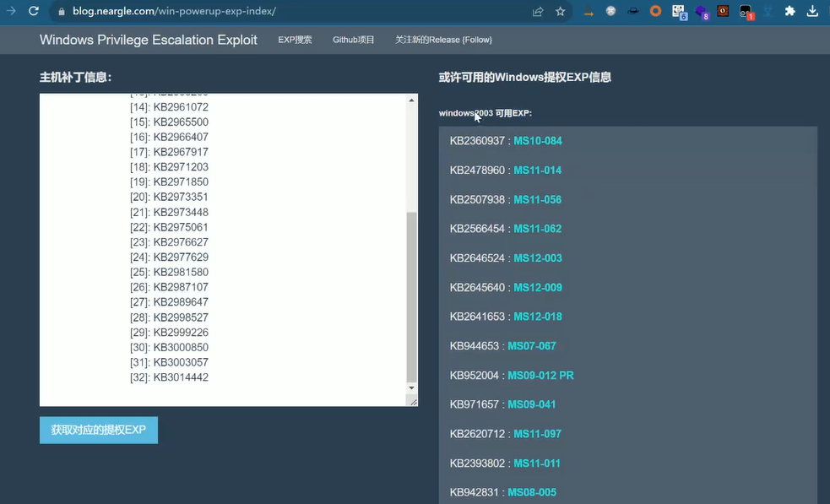The image size is (830, 504).
Task: Open the MS09-012 PR exploit link
Action: coord(540,376)
